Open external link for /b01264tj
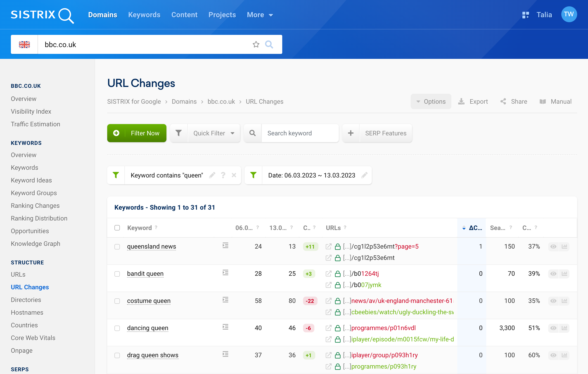588x374 pixels. (x=329, y=273)
